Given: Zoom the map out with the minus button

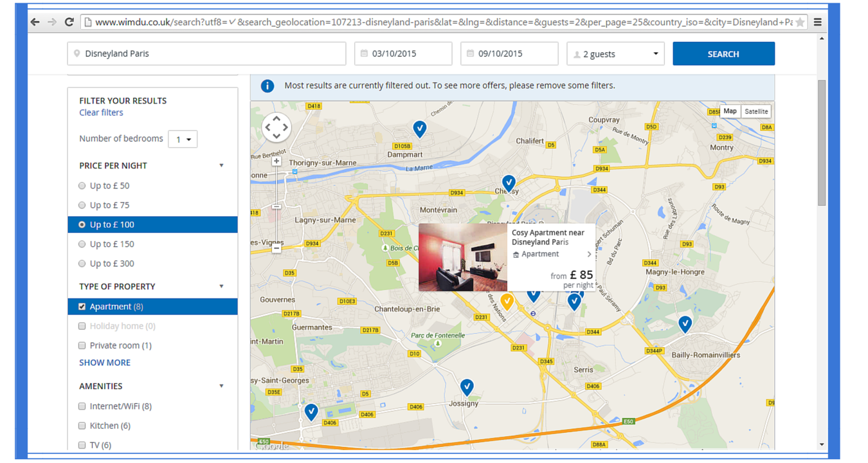Looking at the screenshot, I should point(276,248).
